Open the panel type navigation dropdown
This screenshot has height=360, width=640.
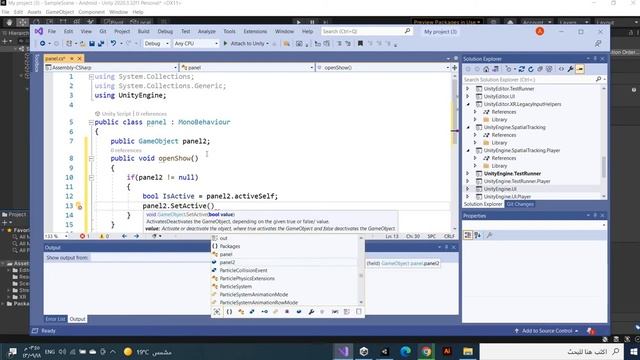pyautogui.click(x=247, y=67)
